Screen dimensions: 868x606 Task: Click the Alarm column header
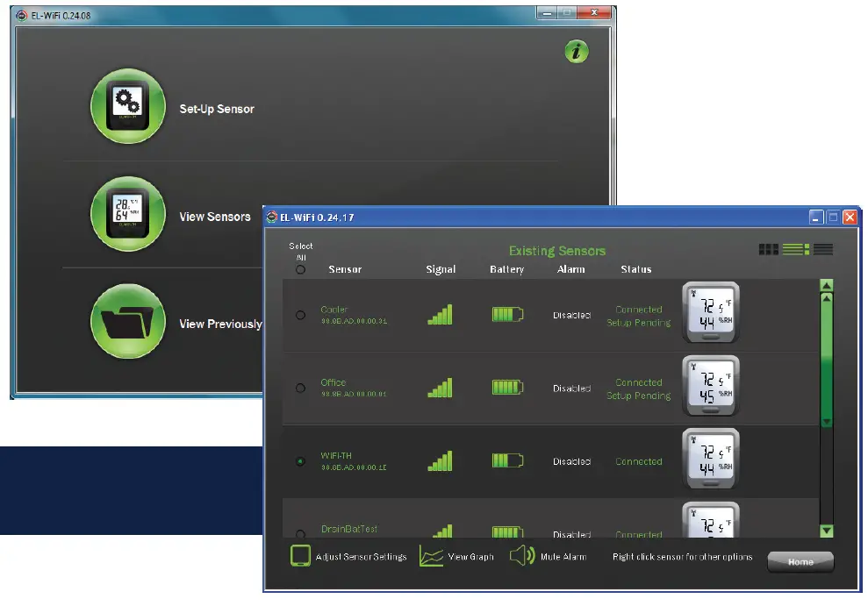click(x=570, y=269)
